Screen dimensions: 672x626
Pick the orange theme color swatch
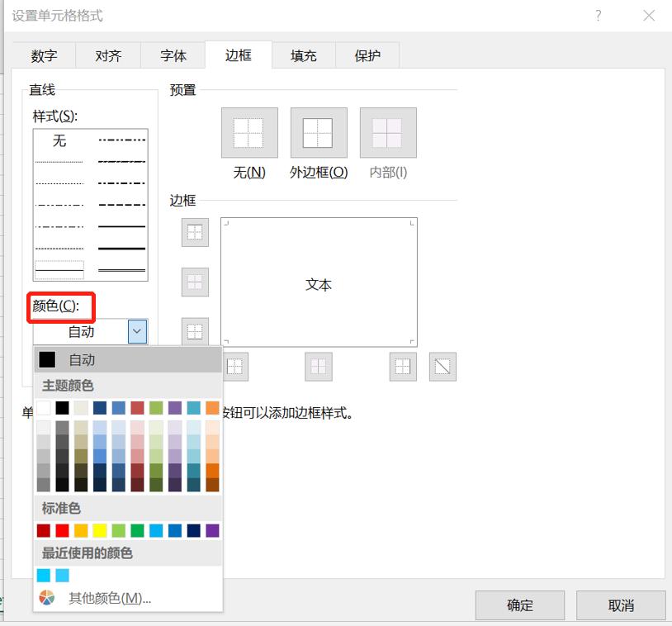(x=212, y=408)
